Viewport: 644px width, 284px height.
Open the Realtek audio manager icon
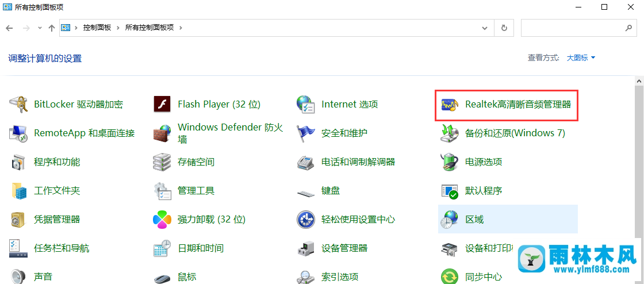click(449, 105)
